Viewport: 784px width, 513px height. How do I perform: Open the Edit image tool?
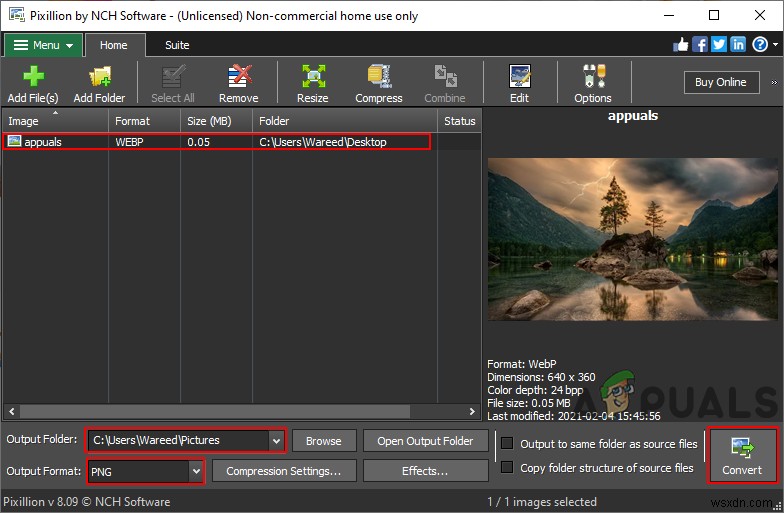pos(520,76)
